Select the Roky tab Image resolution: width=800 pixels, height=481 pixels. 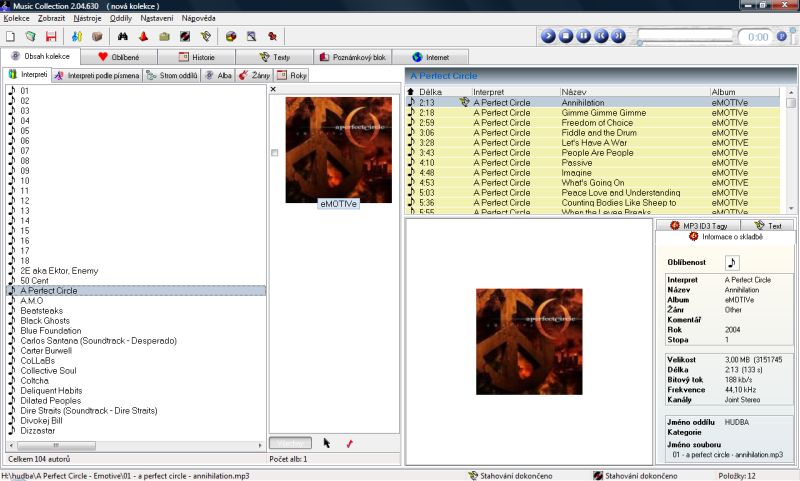tap(292, 75)
